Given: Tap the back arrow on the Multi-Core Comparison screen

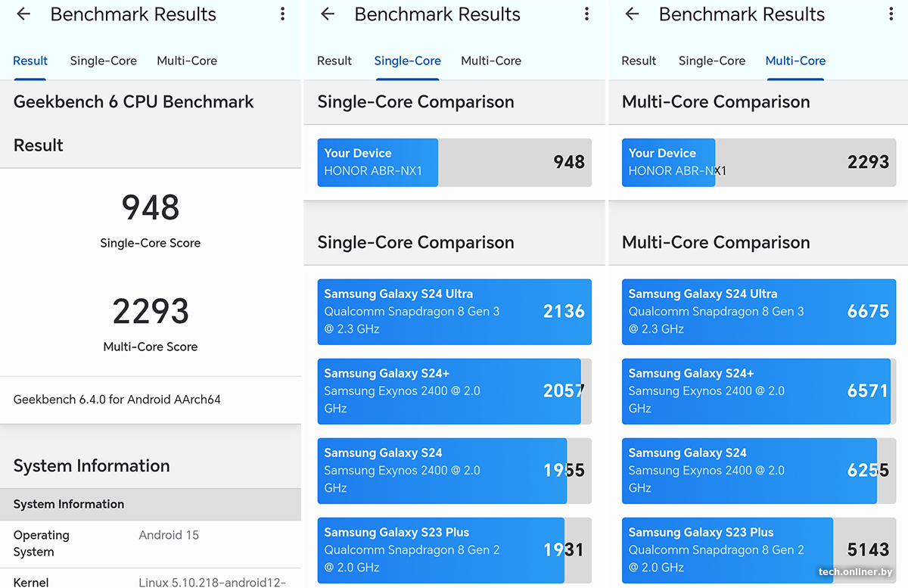Looking at the screenshot, I should click(633, 14).
